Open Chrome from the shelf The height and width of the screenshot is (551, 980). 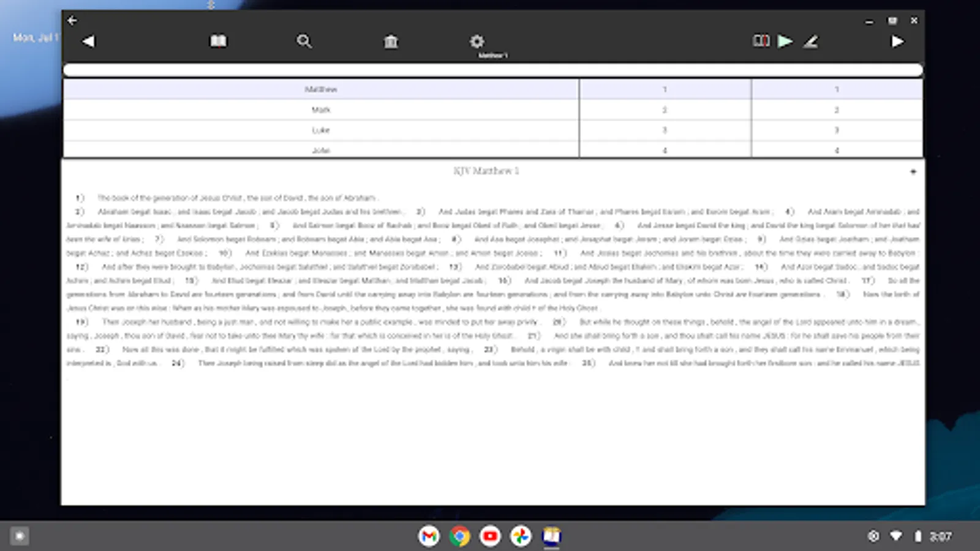[x=459, y=536]
